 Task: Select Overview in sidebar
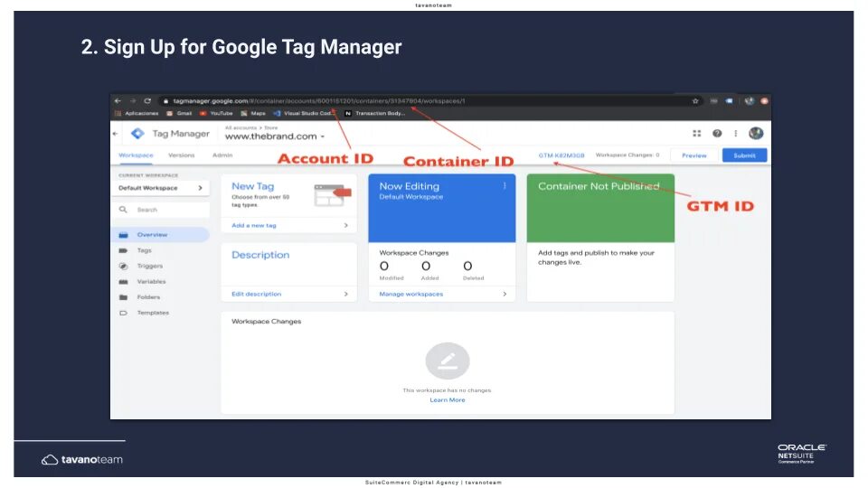pyautogui.click(x=161, y=235)
